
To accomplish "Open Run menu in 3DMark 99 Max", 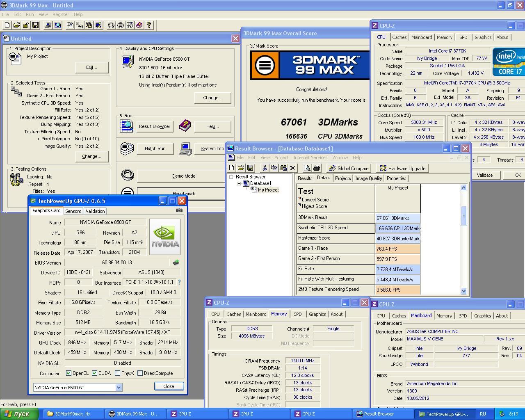I will (x=30, y=14).
